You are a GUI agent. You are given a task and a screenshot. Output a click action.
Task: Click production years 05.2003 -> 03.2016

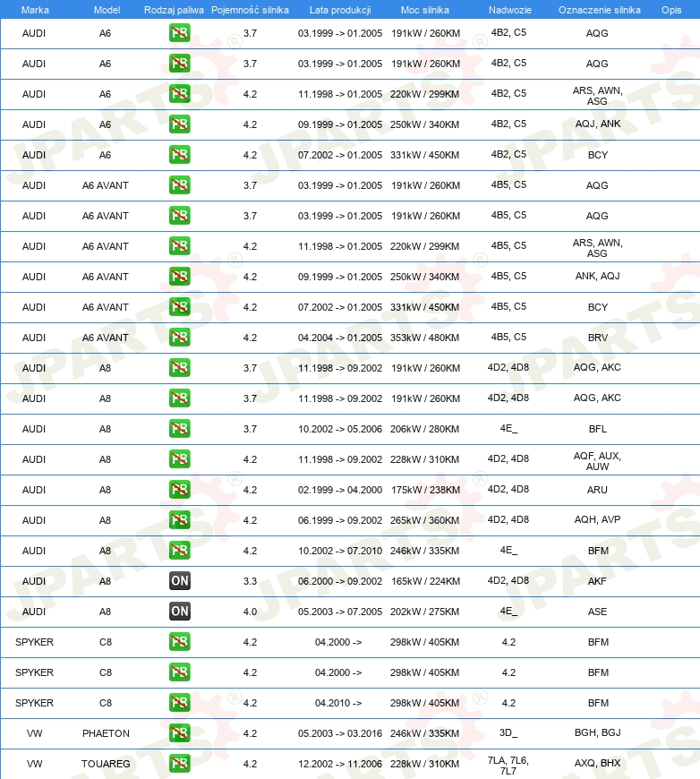[340, 733]
